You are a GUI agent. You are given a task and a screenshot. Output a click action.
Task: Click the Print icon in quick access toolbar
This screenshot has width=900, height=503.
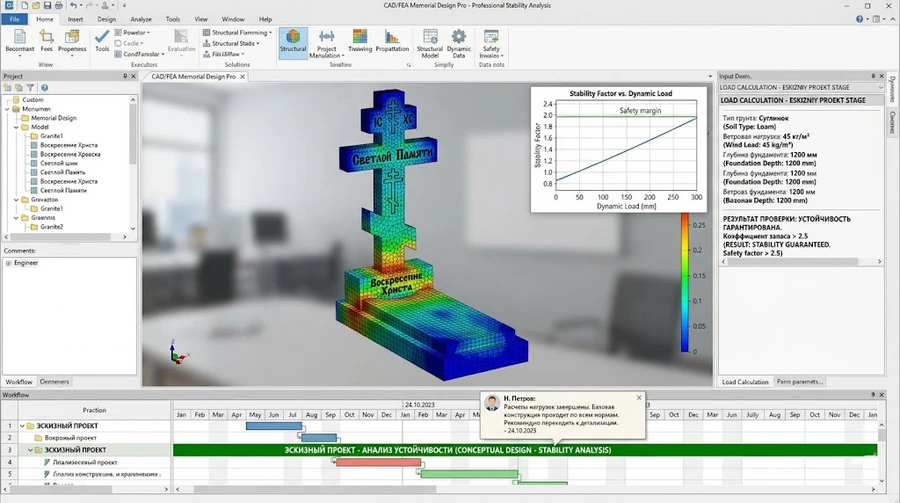click(x=59, y=5)
